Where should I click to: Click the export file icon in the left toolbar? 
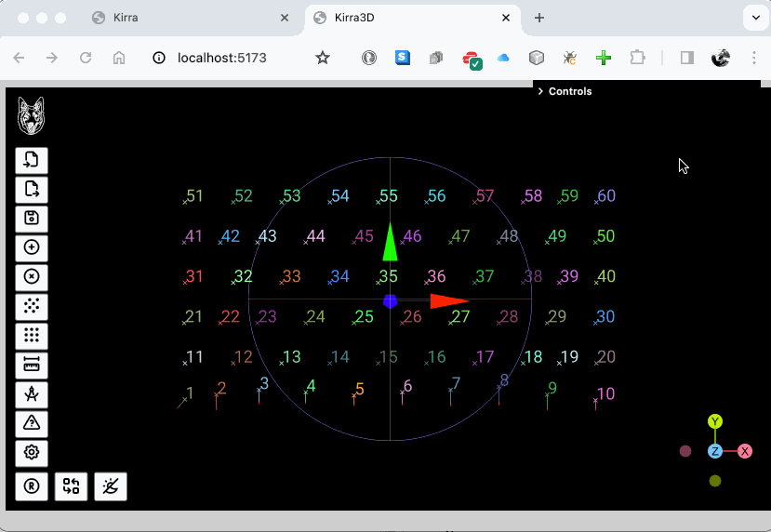tap(32, 190)
